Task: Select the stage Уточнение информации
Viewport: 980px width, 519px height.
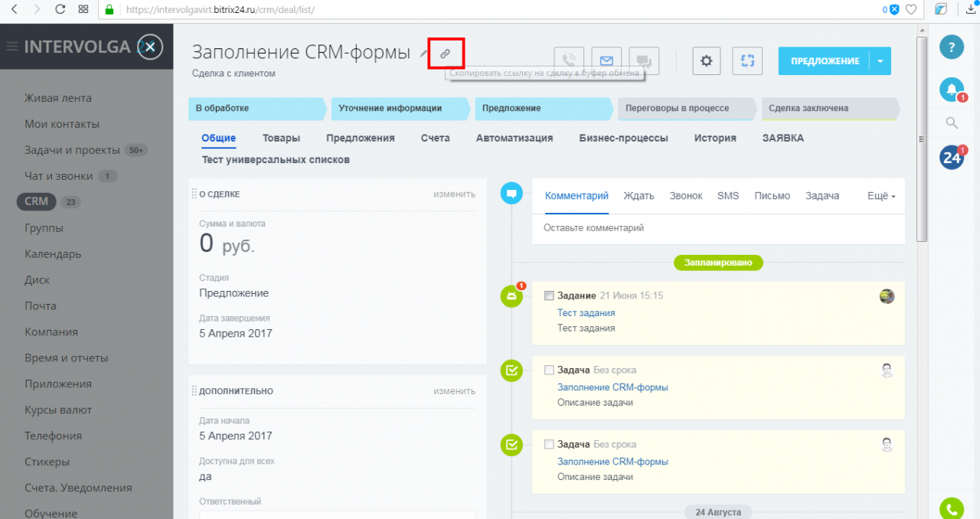Action: pos(401,109)
